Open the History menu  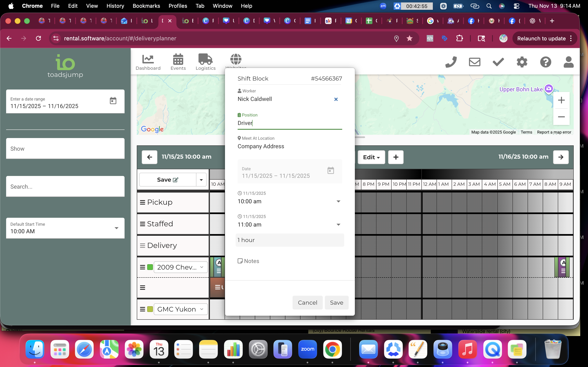(x=115, y=6)
